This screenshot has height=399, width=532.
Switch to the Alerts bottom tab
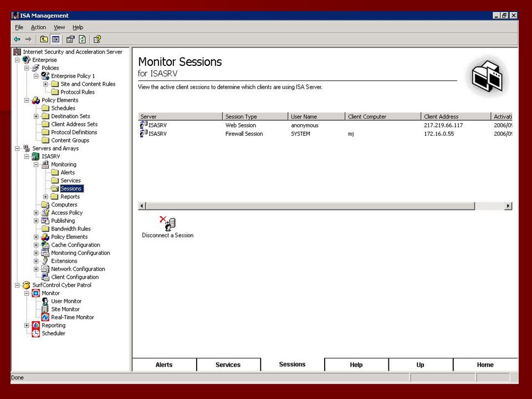coord(164,365)
